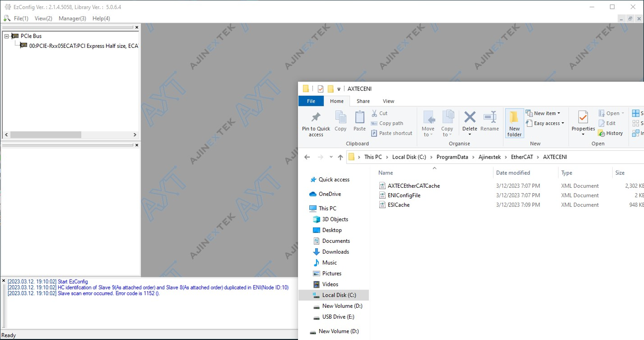644x340 pixels.
Task: Open Help(4) menu in EzConfig
Action: click(101, 18)
